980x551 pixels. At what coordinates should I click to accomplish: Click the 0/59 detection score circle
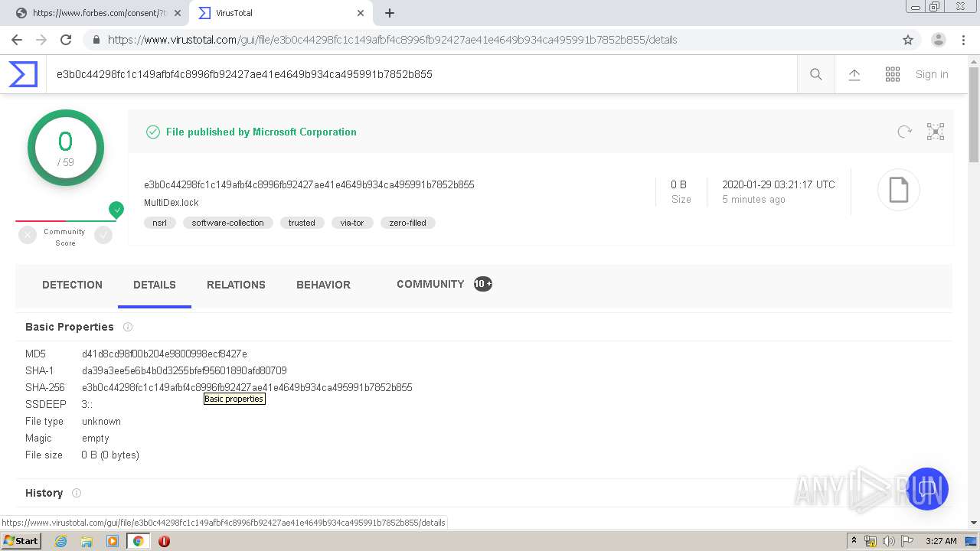(x=66, y=148)
